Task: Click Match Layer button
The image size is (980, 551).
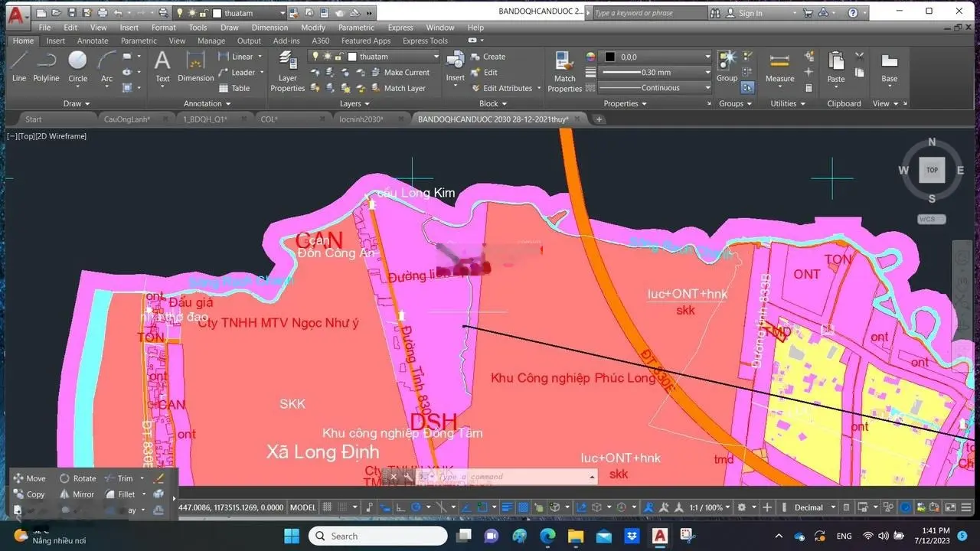Action: [x=398, y=88]
